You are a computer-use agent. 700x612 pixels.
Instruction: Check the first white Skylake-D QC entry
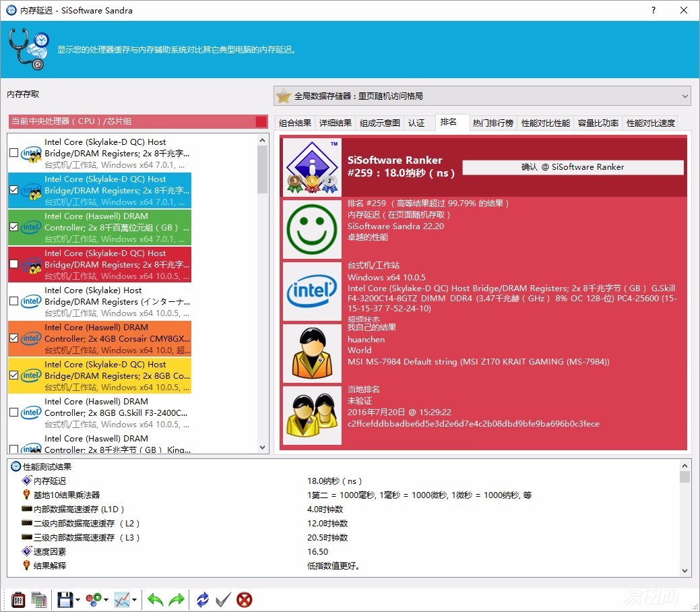(x=14, y=153)
